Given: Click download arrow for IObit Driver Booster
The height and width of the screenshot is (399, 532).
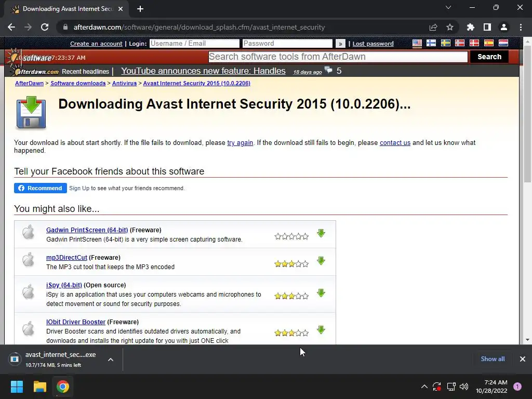Looking at the screenshot, I should coord(321,330).
